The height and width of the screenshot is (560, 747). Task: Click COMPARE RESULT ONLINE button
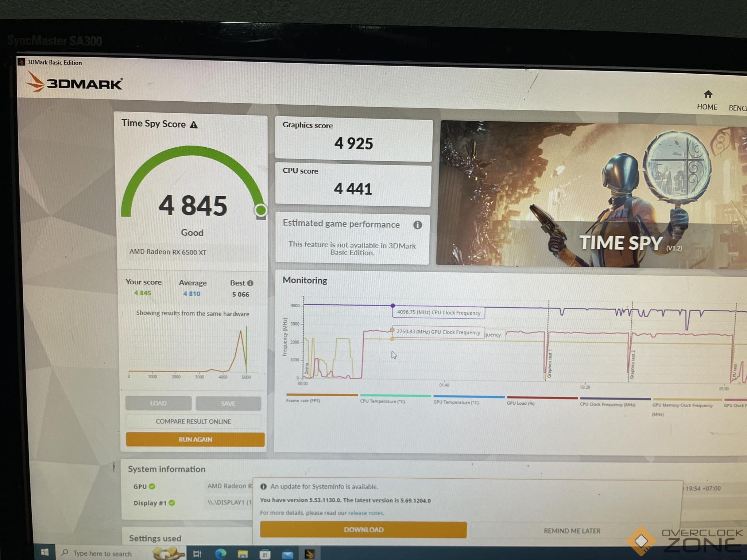193,421
